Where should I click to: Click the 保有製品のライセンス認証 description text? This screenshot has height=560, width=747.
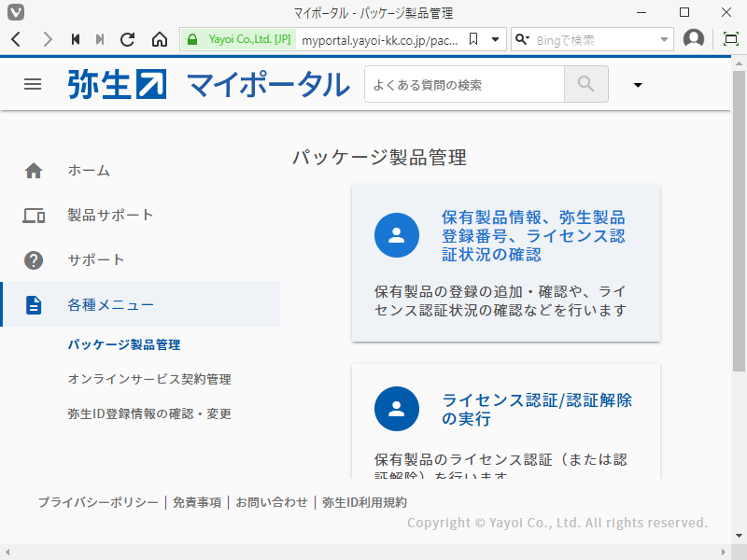point(500,466)
